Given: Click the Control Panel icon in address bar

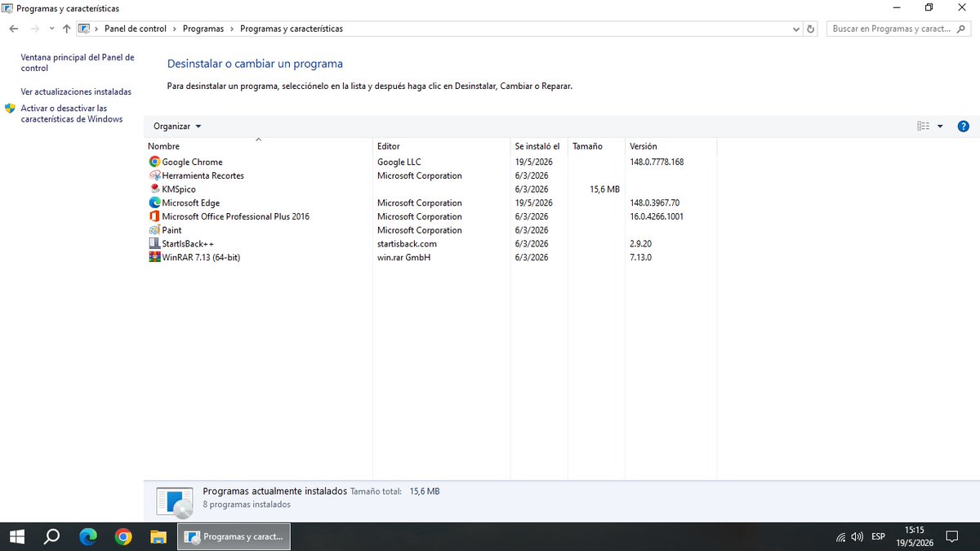Looking at the screenshot, I should coord(84,29).
